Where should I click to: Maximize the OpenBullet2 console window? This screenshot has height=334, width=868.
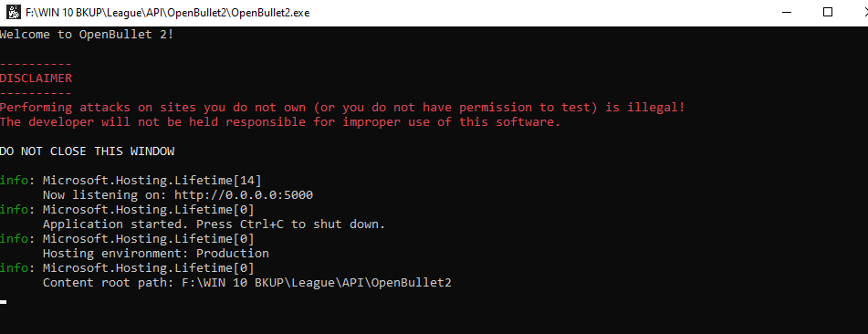pyautogui.click(x=828, y=12)
